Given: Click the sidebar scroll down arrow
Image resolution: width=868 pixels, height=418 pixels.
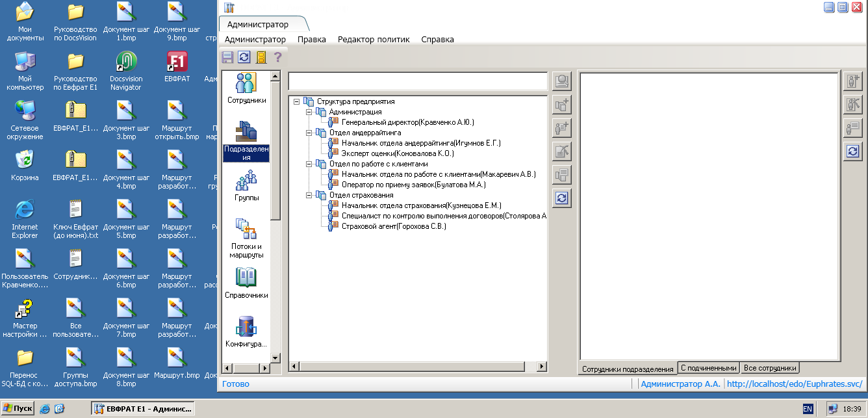Looking at the screenshot, I should coord(275,358).
